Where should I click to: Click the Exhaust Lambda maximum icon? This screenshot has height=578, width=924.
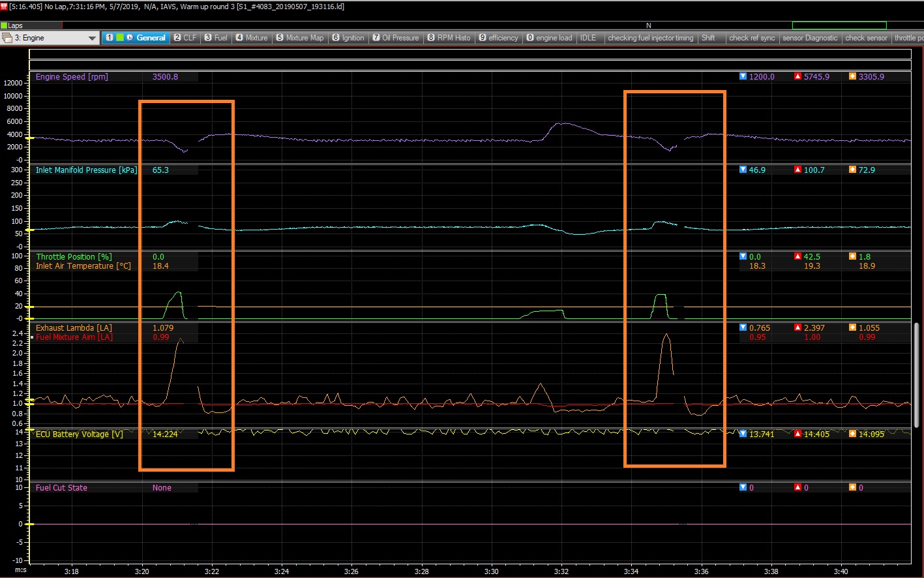point(797,327)
